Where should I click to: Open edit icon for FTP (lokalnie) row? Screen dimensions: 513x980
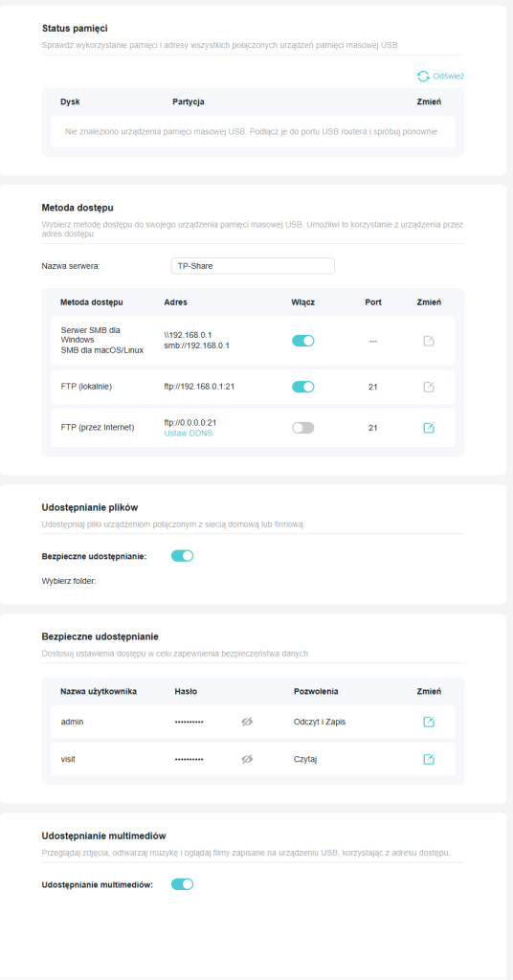429,387
